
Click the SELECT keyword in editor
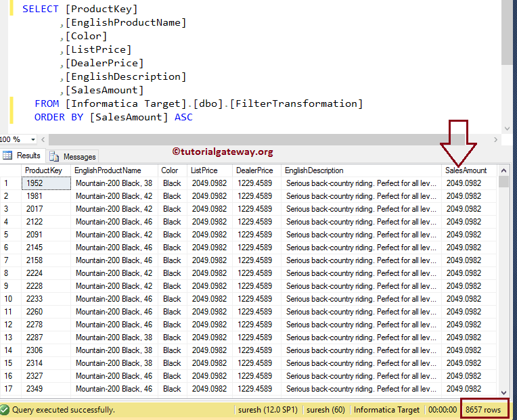40,9
